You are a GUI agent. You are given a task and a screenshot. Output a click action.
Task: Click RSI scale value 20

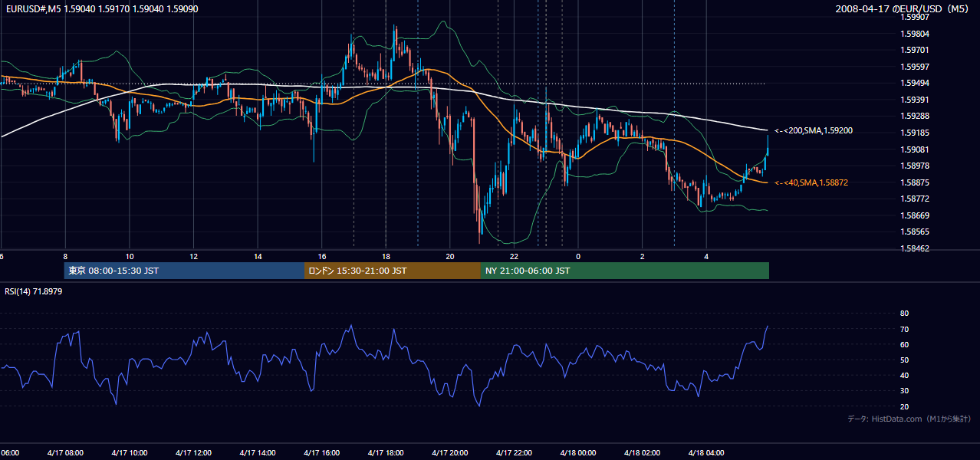[904, 406]
